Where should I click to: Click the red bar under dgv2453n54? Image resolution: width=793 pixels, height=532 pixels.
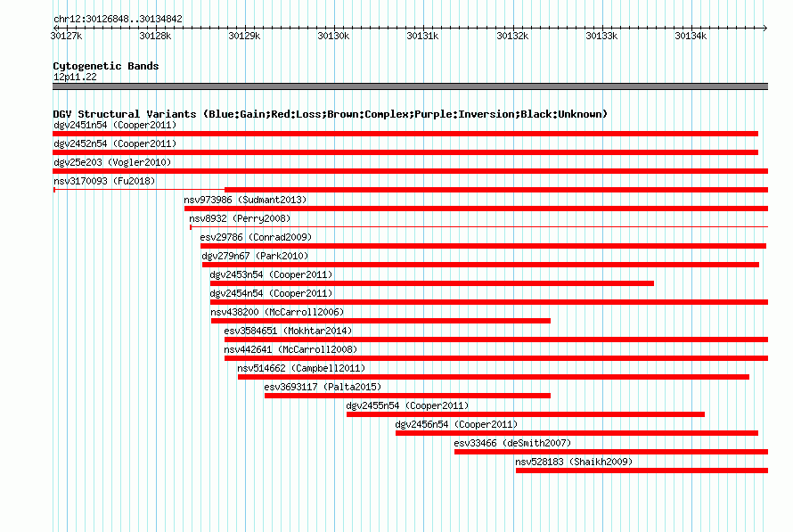coord(432,283)
